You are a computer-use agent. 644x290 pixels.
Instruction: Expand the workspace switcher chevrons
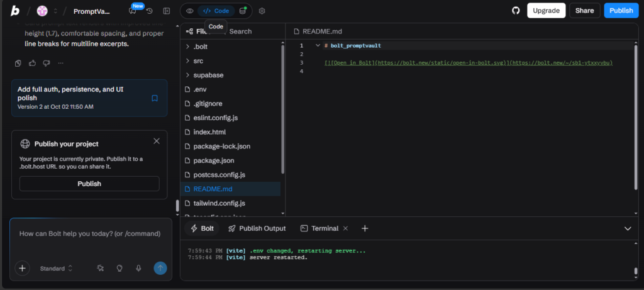[55, 11]
